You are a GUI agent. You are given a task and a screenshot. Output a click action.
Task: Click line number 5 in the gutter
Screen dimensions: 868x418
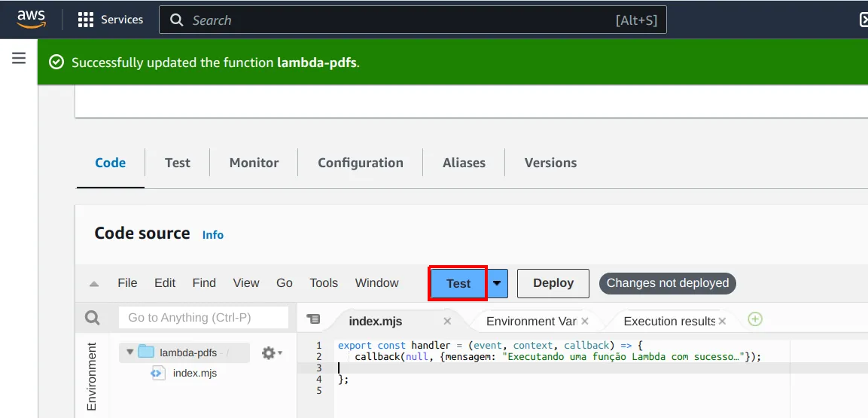(319, 391)
